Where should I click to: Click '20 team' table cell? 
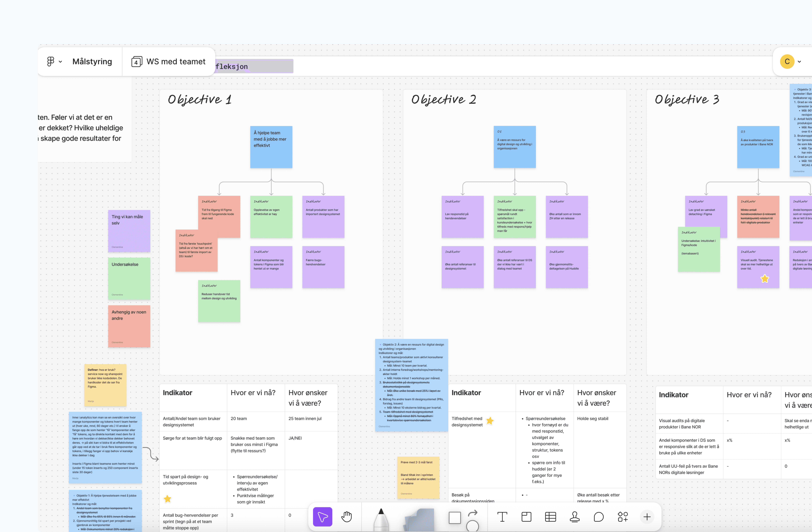256,421
